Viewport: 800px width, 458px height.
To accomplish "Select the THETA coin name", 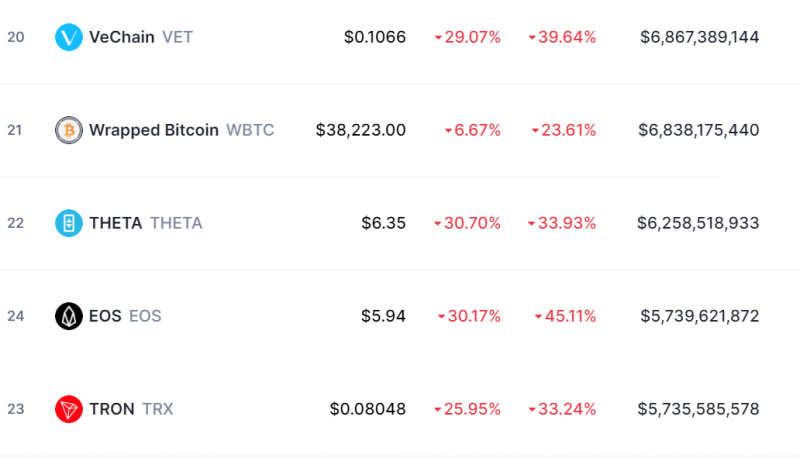I will 115,223.
